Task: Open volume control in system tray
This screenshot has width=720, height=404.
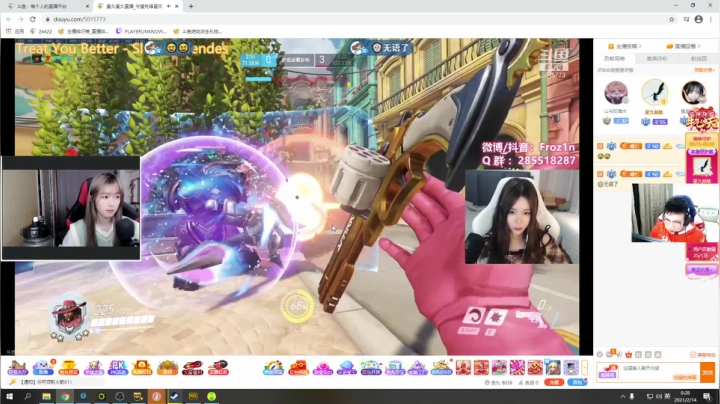Action: 658,396
